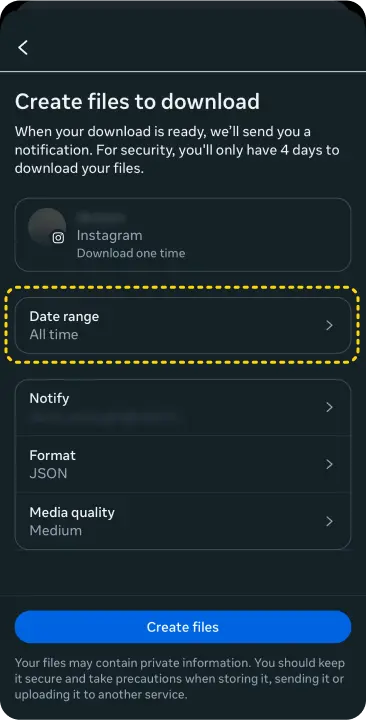This screenshot has height=720, width=366.
Task: Select the "All time" date range value
Action: tap(54, 335)
